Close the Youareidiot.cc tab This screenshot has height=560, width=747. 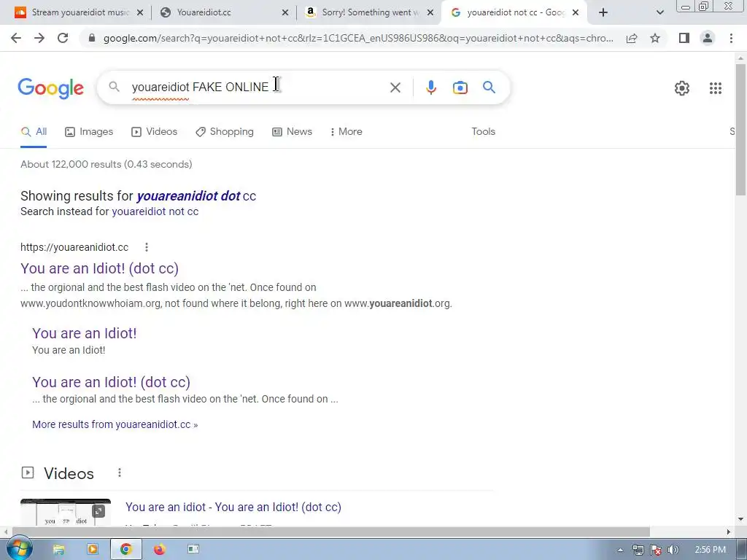click(285, 13)
